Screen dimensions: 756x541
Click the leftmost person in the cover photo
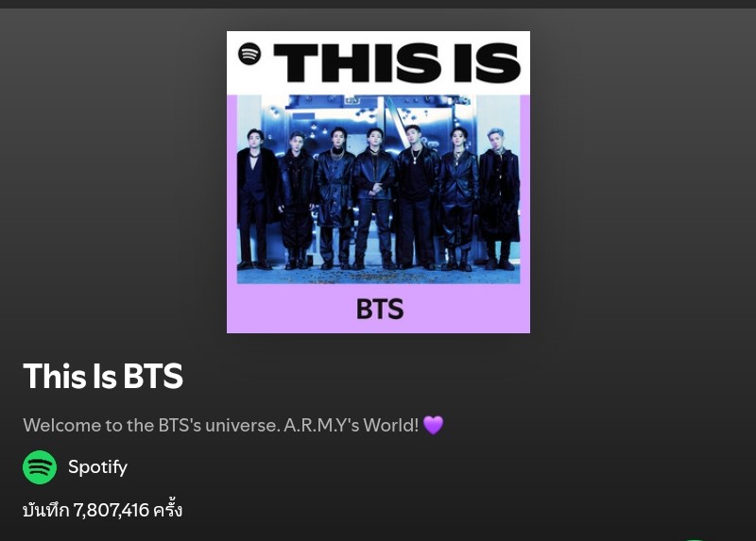(x=255, y=198)
